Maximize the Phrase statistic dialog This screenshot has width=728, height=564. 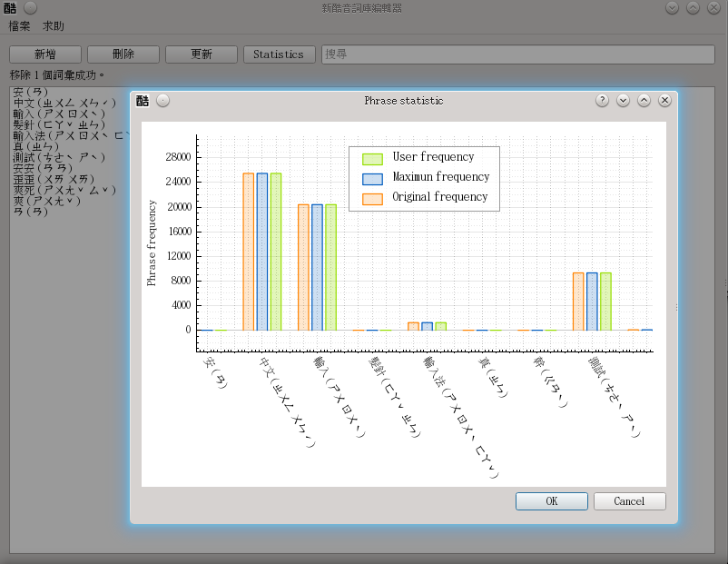pyautogui.click(x=644, y=100)
